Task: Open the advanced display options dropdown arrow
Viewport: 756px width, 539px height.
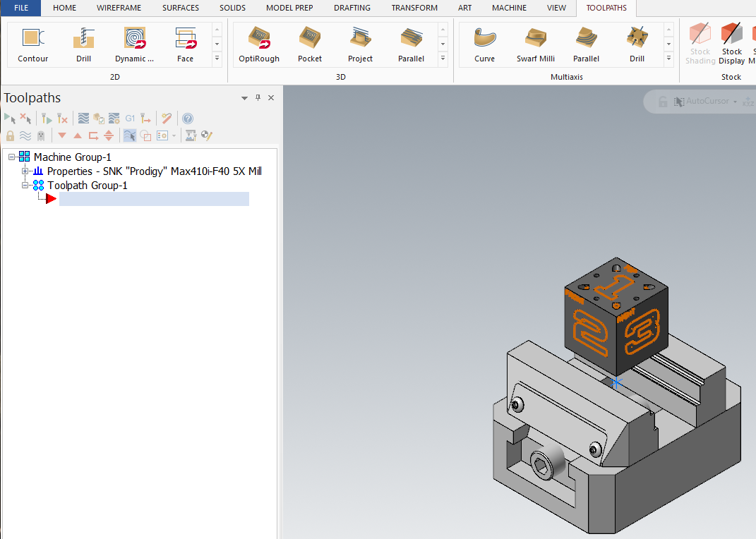Action: pos(174,136)
